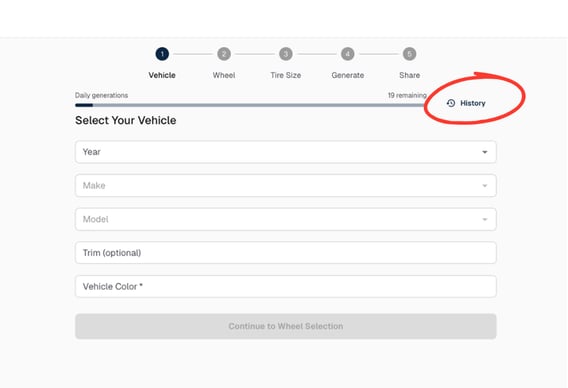Open step 5 Share circle
Image resolution: width=568 pixels, height=388 pixels.
[409, 54]
